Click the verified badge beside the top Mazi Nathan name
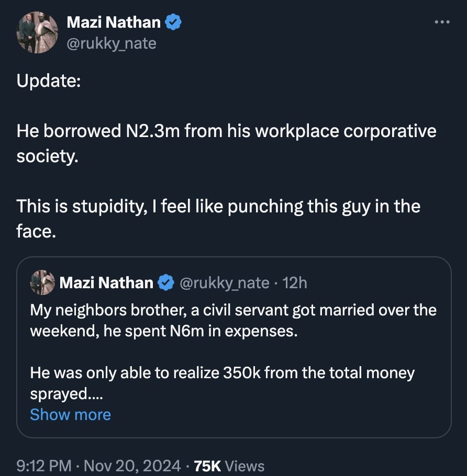 pos(174,22)
